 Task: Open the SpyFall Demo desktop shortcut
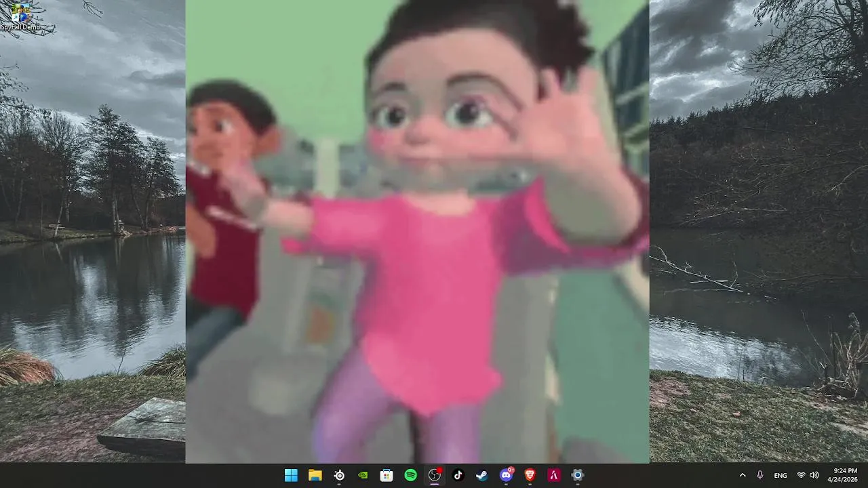tap(20, 17)
